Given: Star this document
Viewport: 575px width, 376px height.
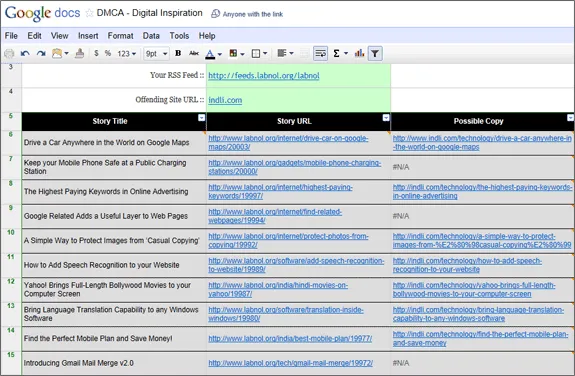Looking at the screenshot, I should point(89,13).
